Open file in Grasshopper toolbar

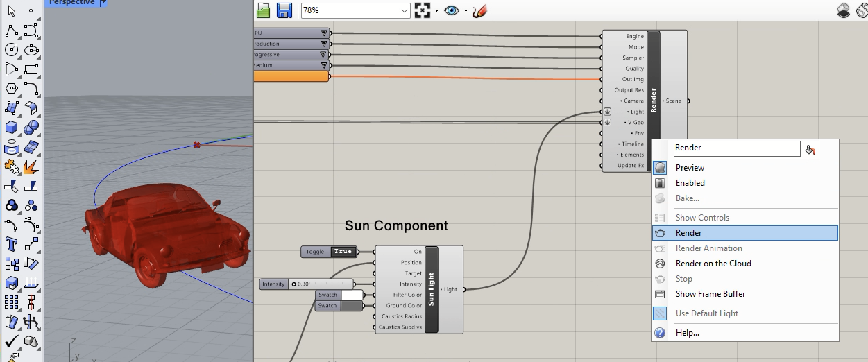pyautogui.click(x=263, y=11)
